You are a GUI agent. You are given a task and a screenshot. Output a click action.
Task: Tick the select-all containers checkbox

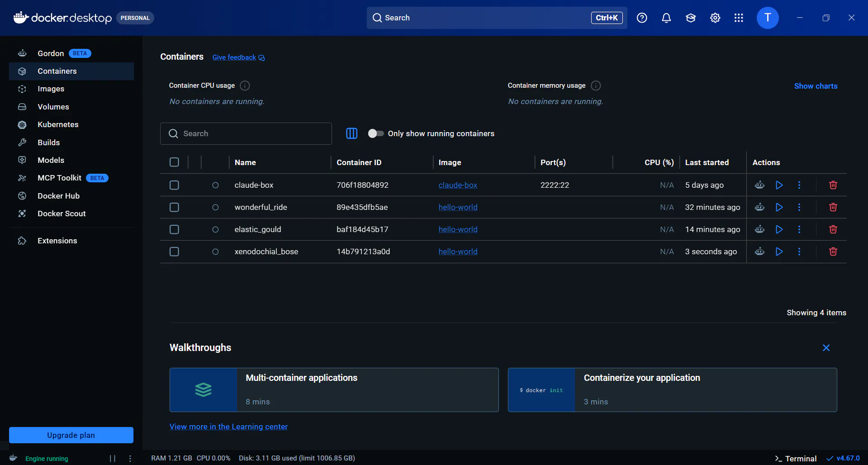click(x=174, y=162)
